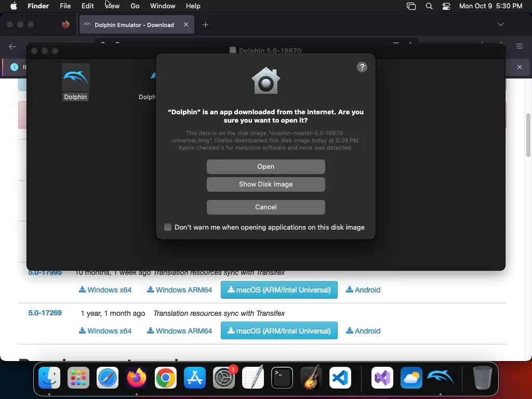The height and width of the screenshot is (399, 532).
Task: Open a new Firefox tab
Action: (x=205, y=25)
